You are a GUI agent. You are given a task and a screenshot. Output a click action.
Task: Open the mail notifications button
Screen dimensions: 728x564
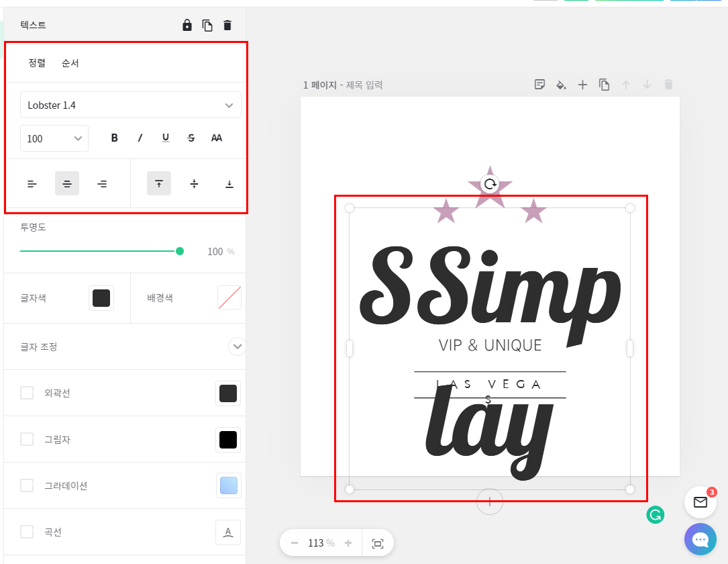click(x=700, y=502)
